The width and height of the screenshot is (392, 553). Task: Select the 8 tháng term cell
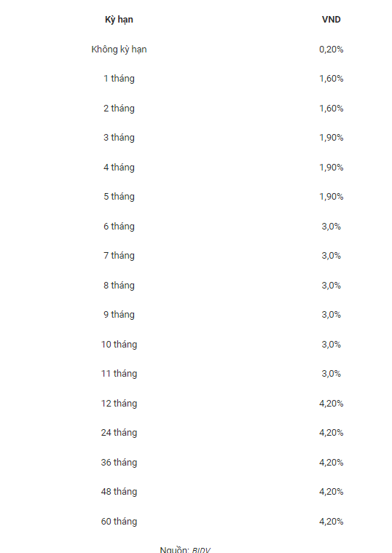119,286
